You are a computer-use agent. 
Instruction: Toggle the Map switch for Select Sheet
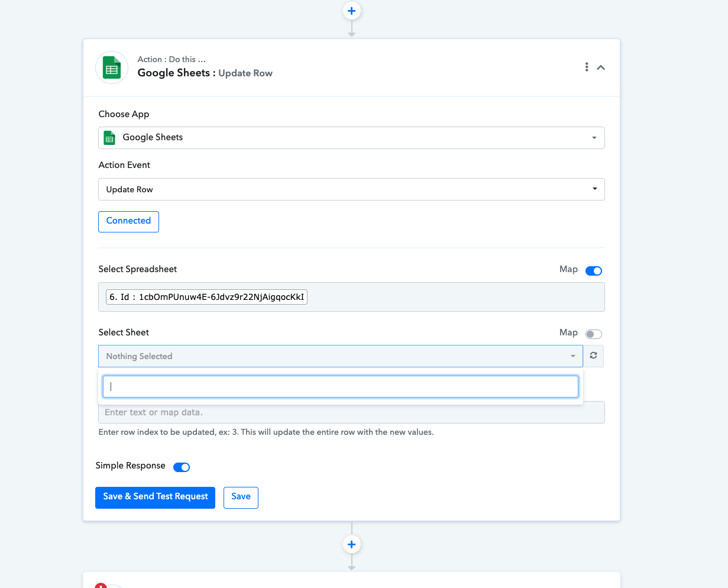click(x=594, y=334)
